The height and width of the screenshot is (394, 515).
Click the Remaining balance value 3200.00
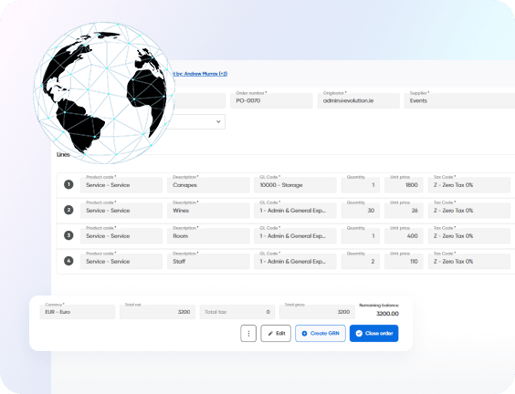tap(387, 314)
